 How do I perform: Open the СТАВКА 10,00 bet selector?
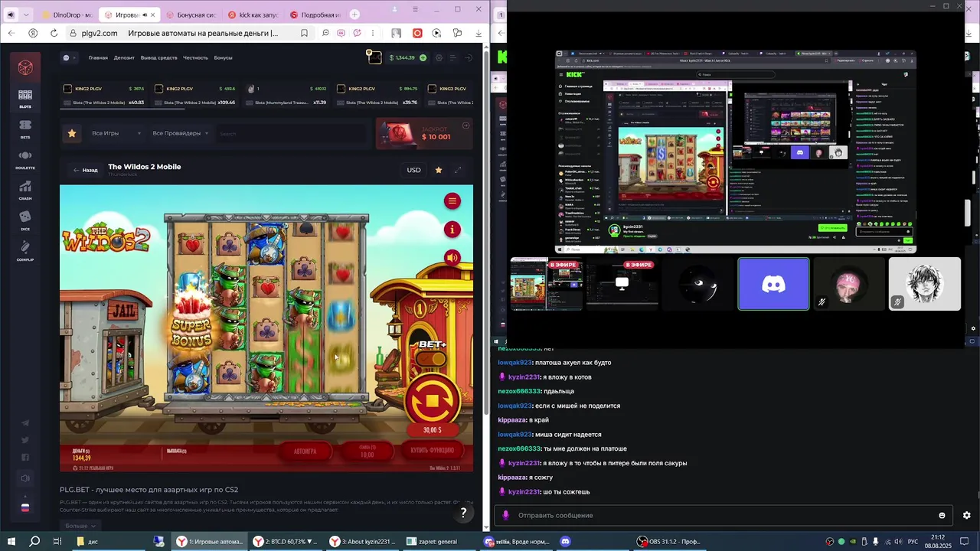tap(367, 452)
